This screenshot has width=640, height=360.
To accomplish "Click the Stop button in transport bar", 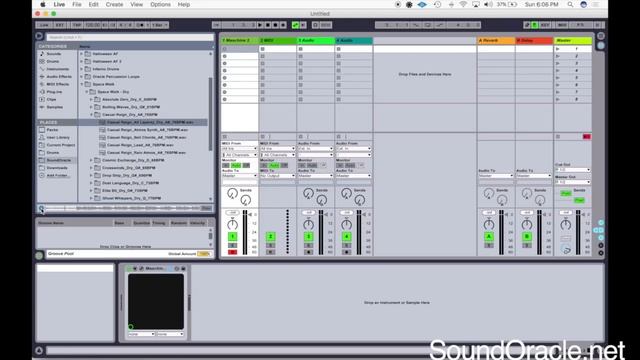I will click(268, 25).
